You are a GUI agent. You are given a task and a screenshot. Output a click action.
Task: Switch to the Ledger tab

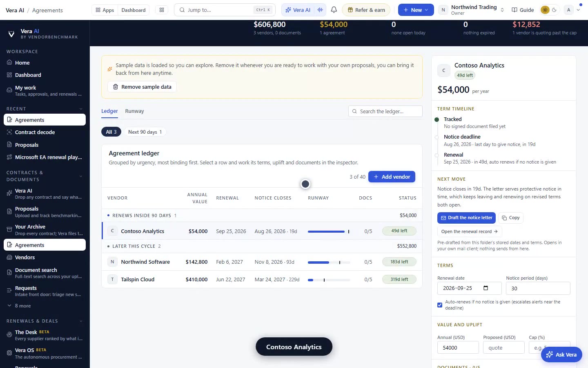[x=109, y=111]
